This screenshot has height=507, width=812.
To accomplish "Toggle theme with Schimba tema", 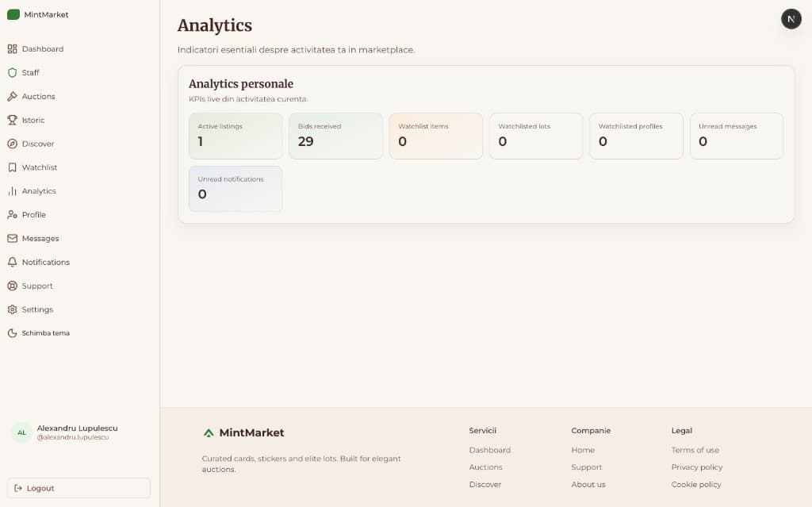I will [45, 333].
